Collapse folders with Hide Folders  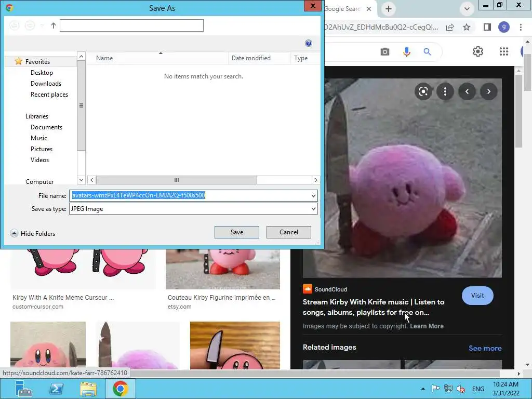tap(33, 233)
